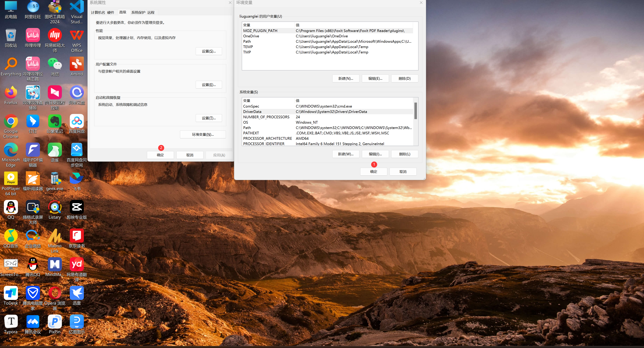Click the system variables list scrollbar
The height and width of the screenshot is (348, 644).
coord(416,111)
